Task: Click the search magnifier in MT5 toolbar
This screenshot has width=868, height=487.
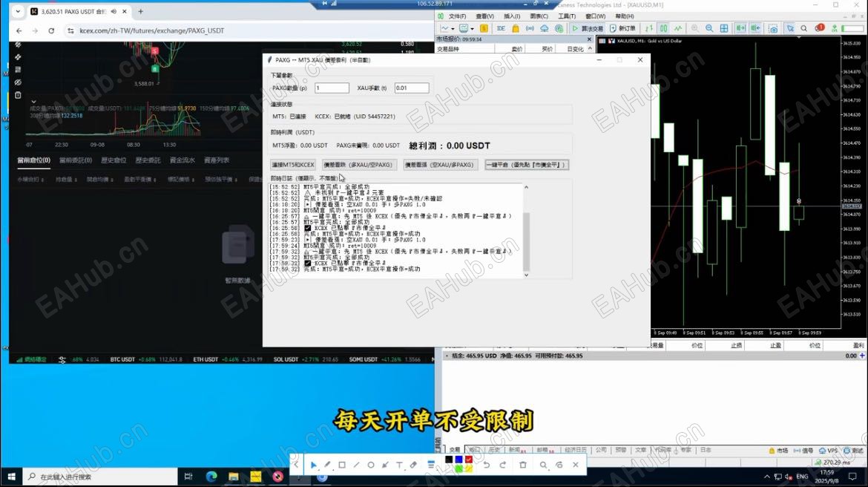Action: (x=803, y=28)
